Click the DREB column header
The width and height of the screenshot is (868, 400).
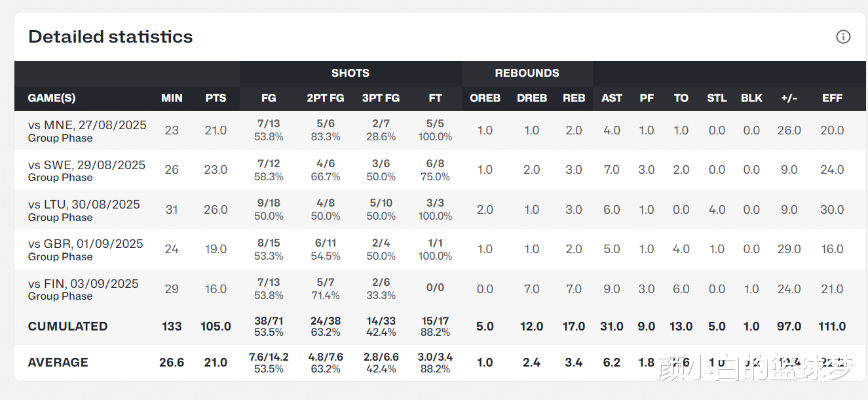coord(532,98)
